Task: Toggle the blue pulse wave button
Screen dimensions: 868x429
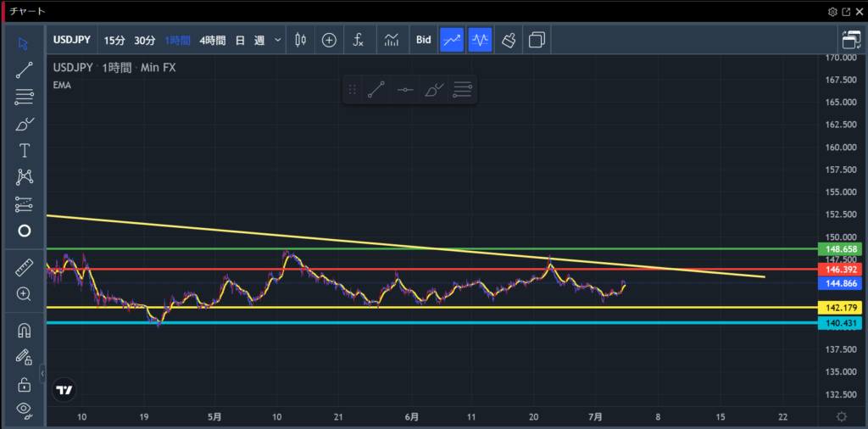Action: tap(480, 40)
